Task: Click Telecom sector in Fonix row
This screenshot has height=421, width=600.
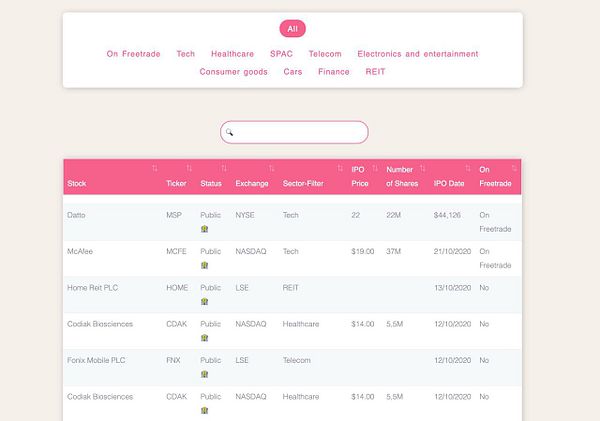Action: (x=297, y=361)
